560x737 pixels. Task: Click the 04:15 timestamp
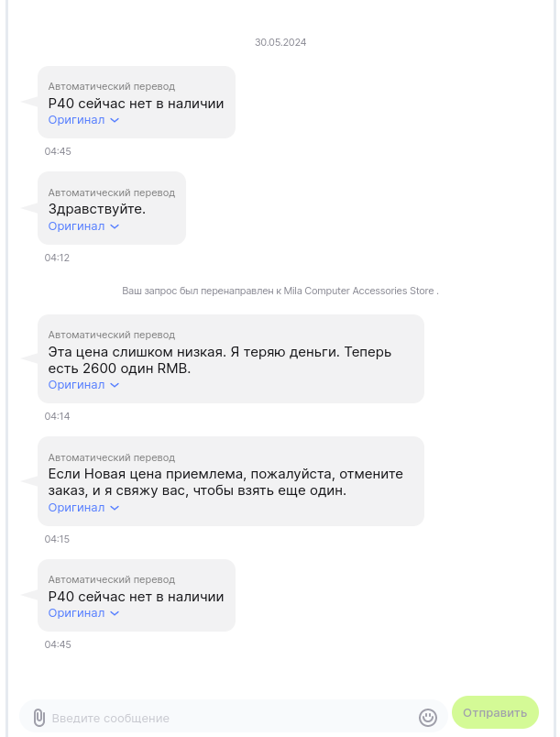(57, 539)
